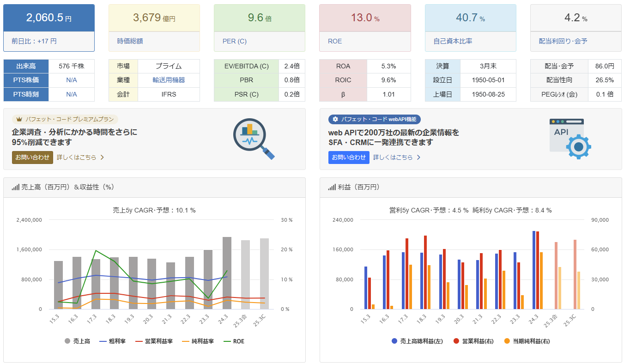Click the β value 1.01
Screen dimensions: 624x364
coord(389,94)
